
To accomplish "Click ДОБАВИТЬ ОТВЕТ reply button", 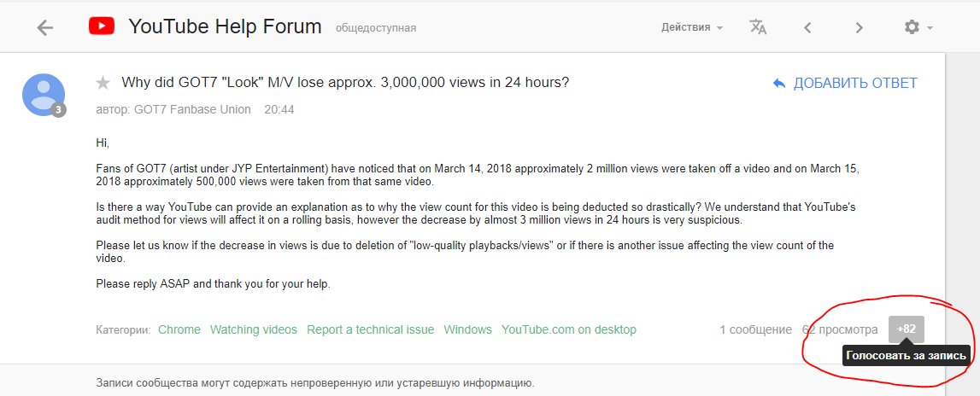I will click(x=845, y=83).
